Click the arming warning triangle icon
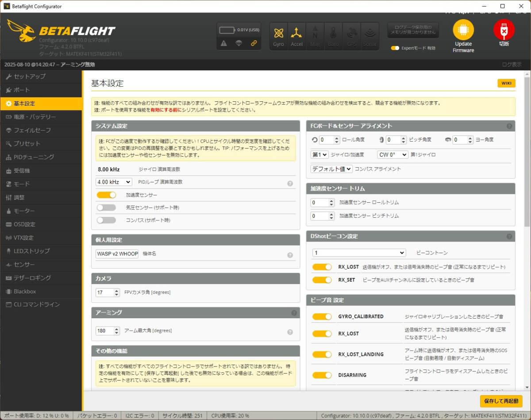 click(223, 43)
